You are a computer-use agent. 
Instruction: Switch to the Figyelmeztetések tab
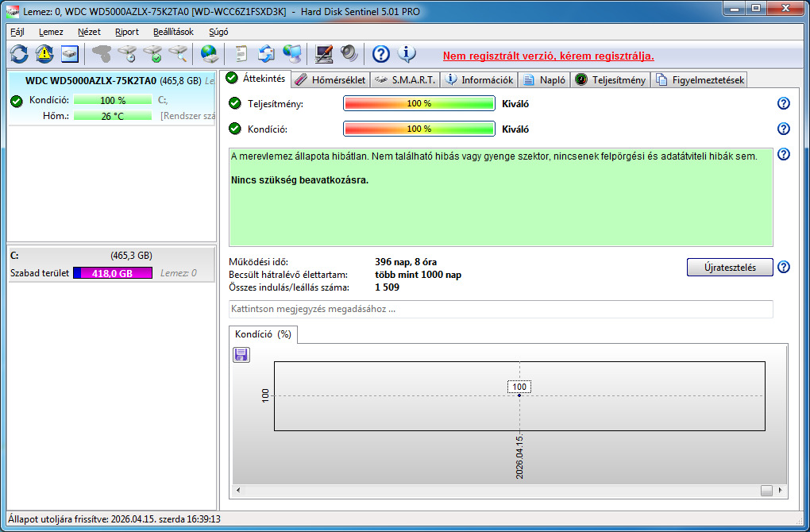pyautogui.click(x=700, y=80)
